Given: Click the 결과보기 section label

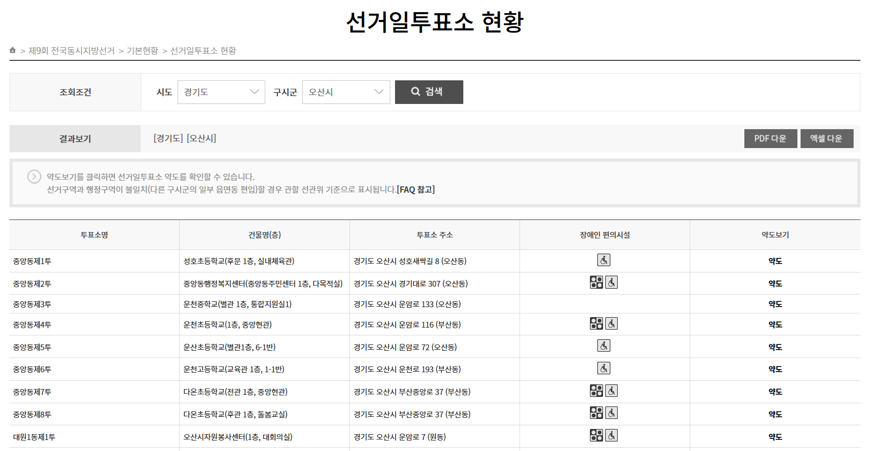Looking at the screenshot, I should click(75, 139).
